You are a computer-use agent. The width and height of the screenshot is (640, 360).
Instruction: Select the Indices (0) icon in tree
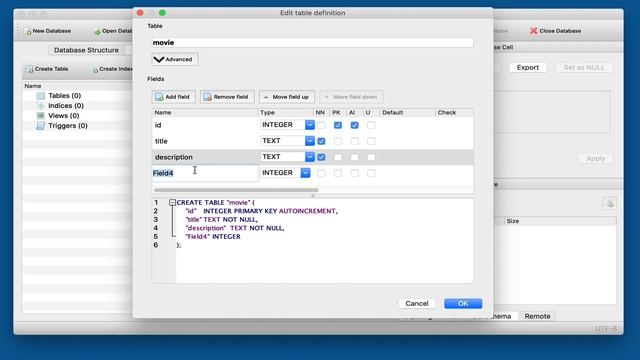[40, 106]
